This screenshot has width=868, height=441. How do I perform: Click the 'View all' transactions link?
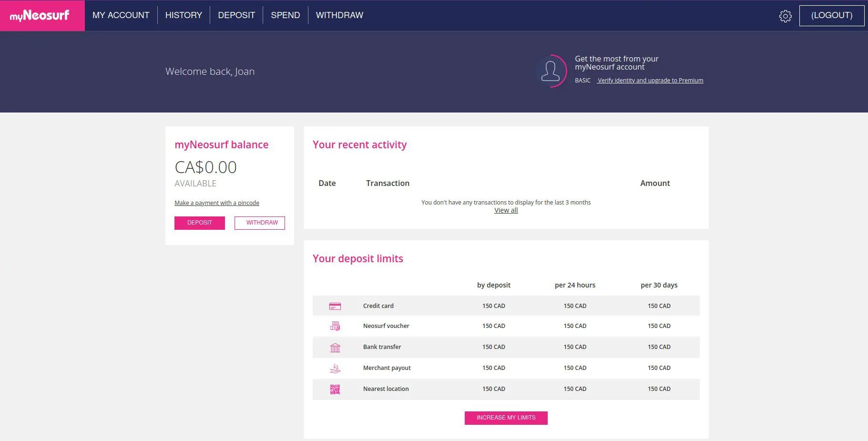tap(506, 210)
